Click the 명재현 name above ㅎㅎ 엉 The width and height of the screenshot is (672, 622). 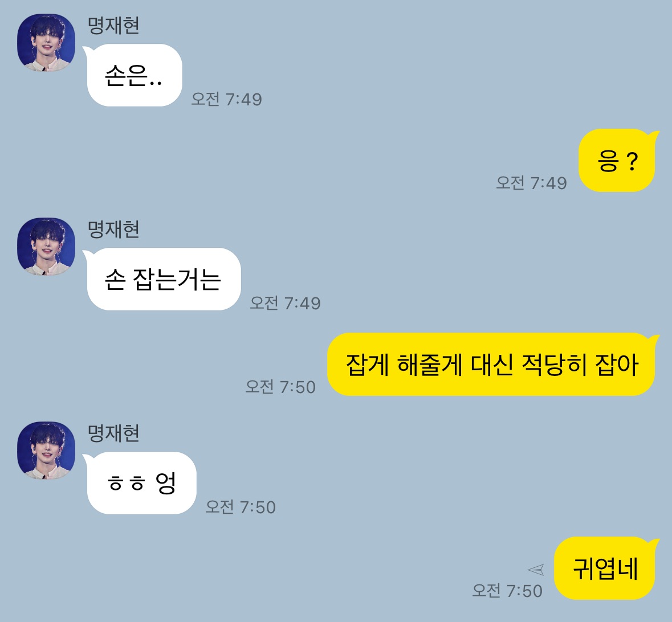[113, 433]
